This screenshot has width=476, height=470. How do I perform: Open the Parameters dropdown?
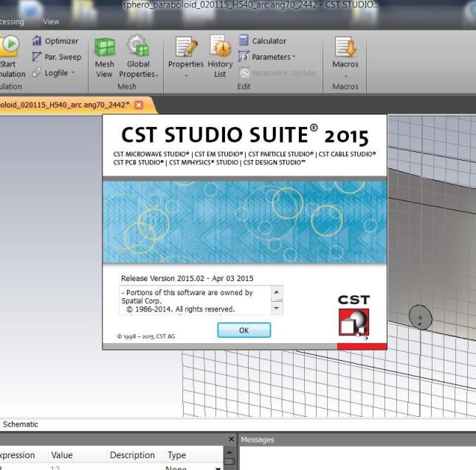pyautogui.click(x=267, y=57)
